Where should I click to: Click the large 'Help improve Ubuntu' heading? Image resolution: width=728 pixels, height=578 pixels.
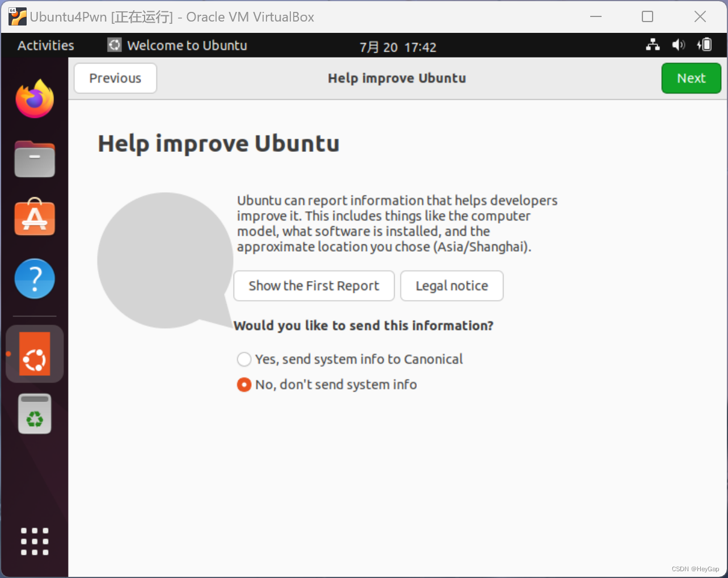coord(218,144)
